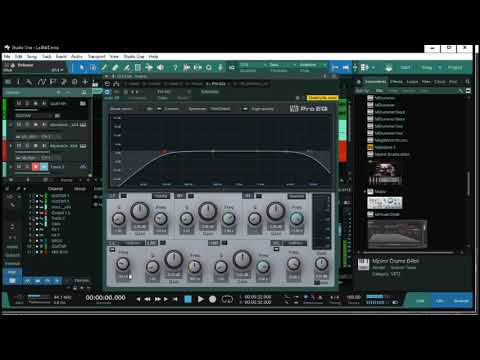Select the Arrow tool in the toolbar
Image resolution: width=480 pixels, height=360 pixels.
coord(82,68)
